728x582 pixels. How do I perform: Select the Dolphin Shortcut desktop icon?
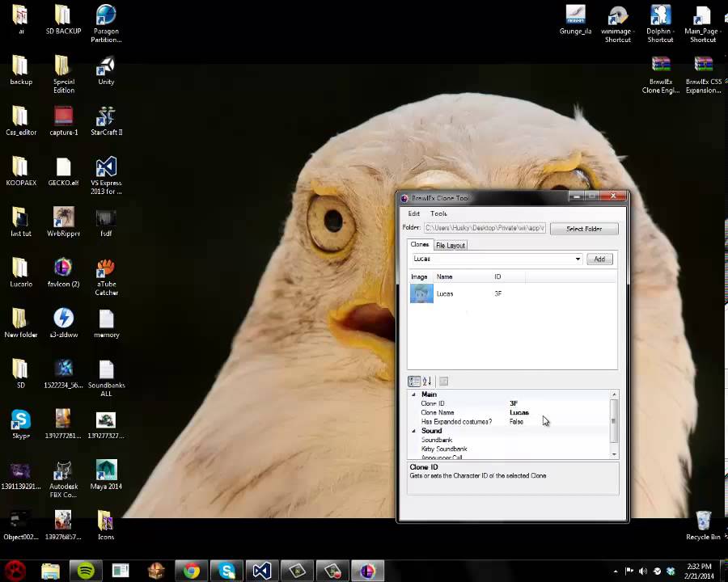660,23
